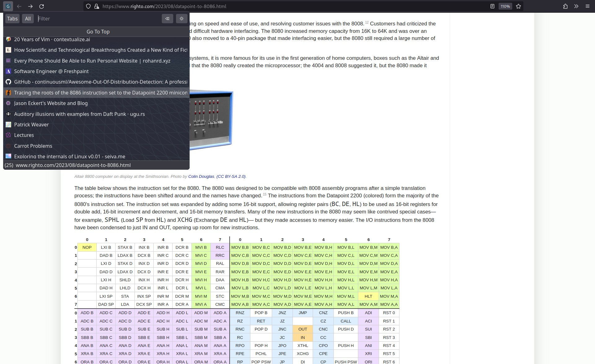Reload the current page
This screenshot has width=595, height=364.
(x=42, y=6)
